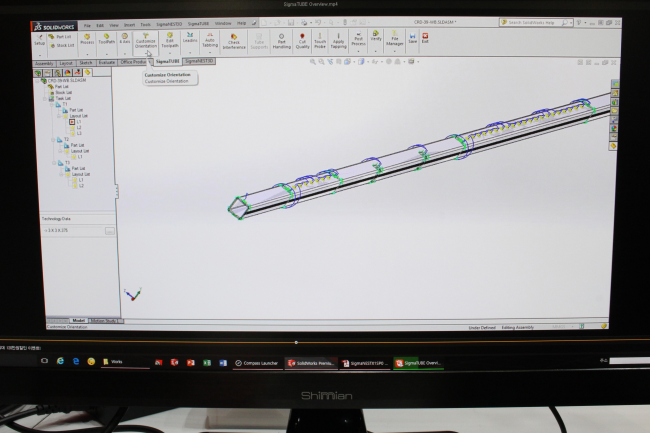Switch to the Evaluate tab
650x433 pixels.
point(105,62)
